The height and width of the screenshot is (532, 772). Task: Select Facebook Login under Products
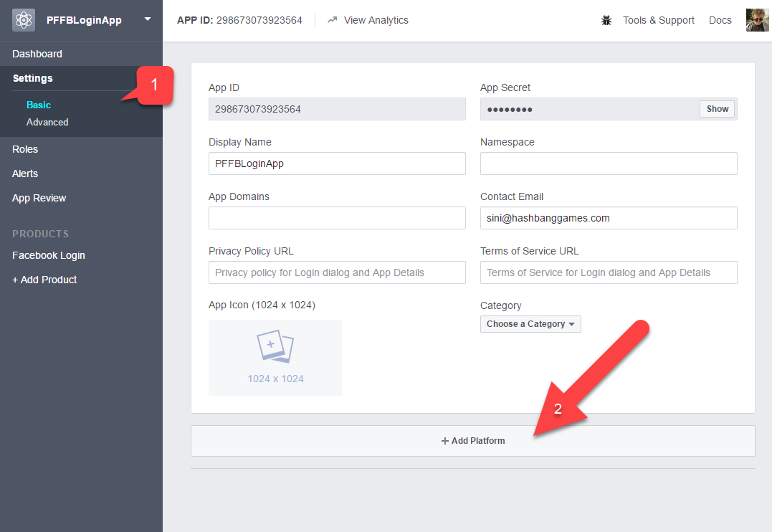pyautogui.click(x=48, y=255)
